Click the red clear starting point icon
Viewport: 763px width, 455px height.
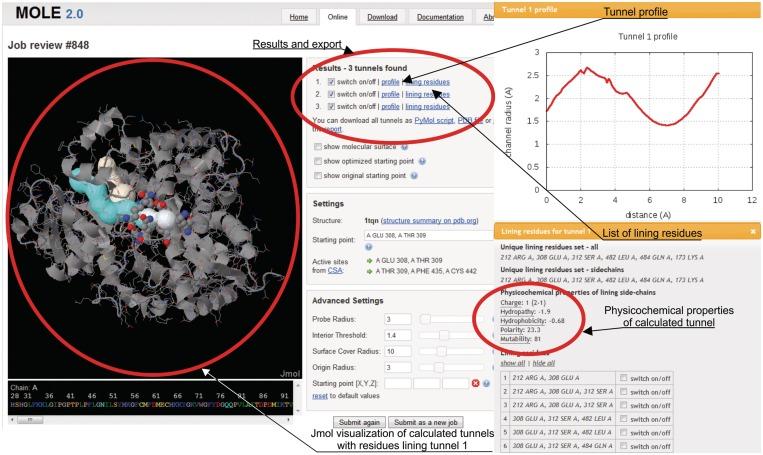pyautogui.click(x=476, y=383)
